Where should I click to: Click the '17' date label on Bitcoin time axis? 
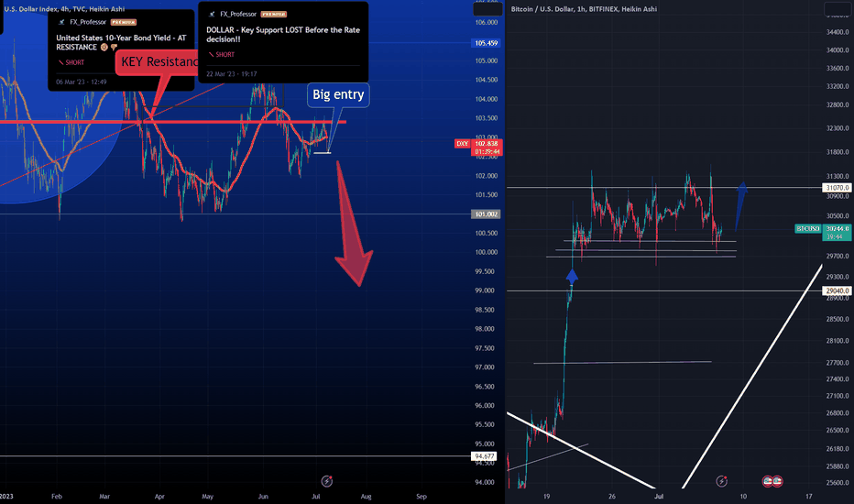click(809, 497)
